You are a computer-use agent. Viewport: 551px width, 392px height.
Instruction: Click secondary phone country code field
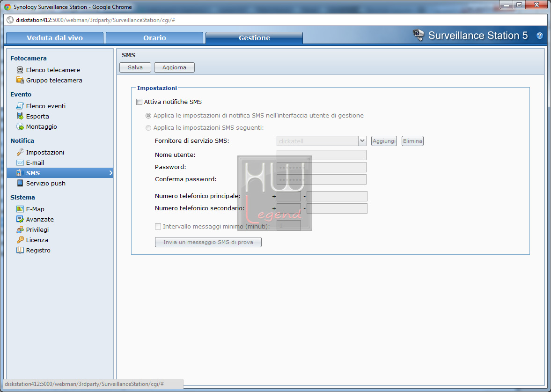point(289,208)
